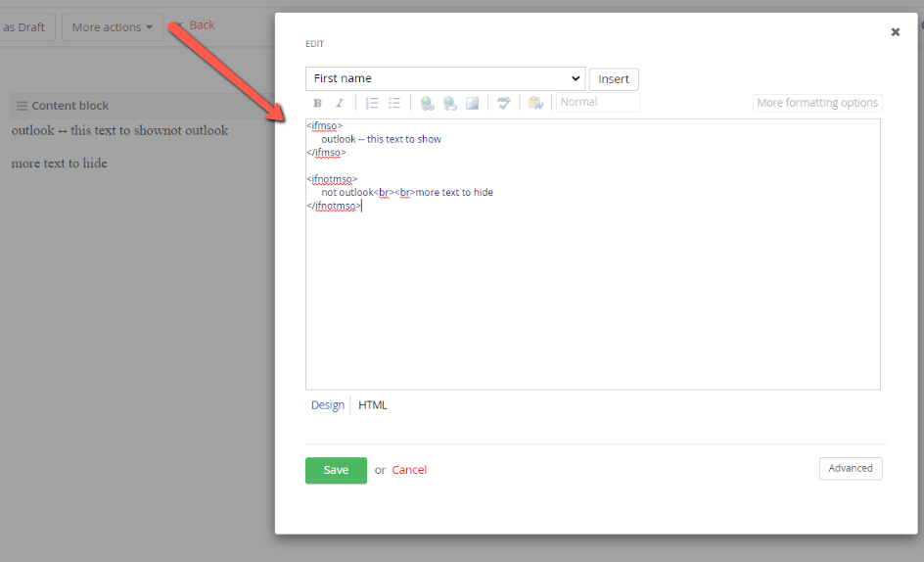This screenshot has height=562, width=924.
Task: Click the Insert button
Action: pyautogui.click(x=614, y=79)
